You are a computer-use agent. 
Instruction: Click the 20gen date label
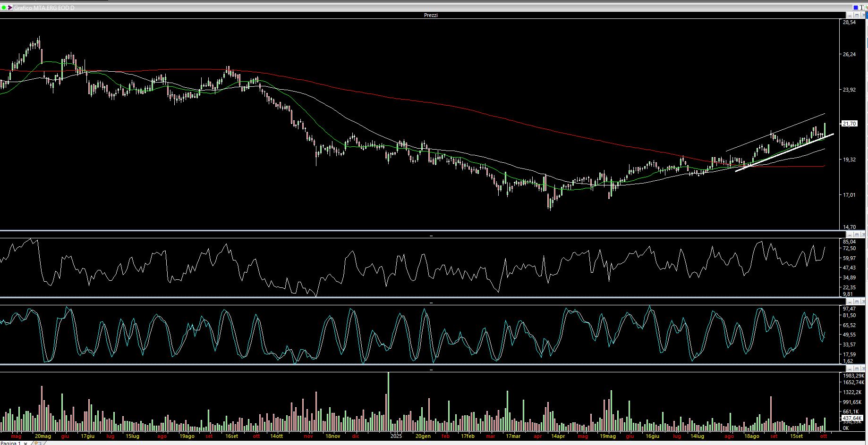423,436
